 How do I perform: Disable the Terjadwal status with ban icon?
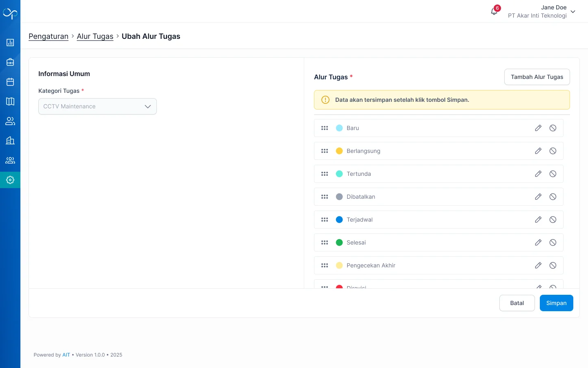553,220
